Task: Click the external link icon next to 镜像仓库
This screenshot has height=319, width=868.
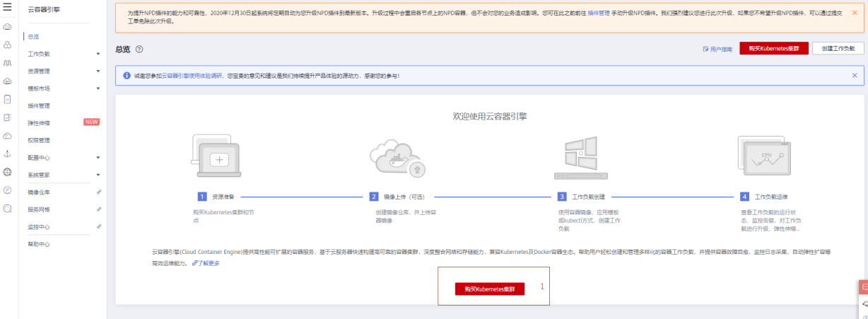Action: 99,192
